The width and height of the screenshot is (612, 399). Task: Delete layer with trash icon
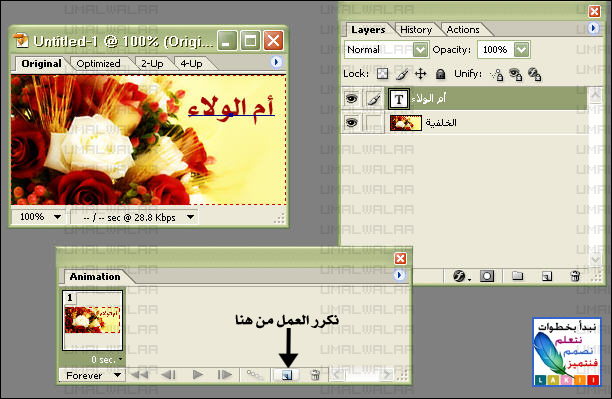click(575, 276)
